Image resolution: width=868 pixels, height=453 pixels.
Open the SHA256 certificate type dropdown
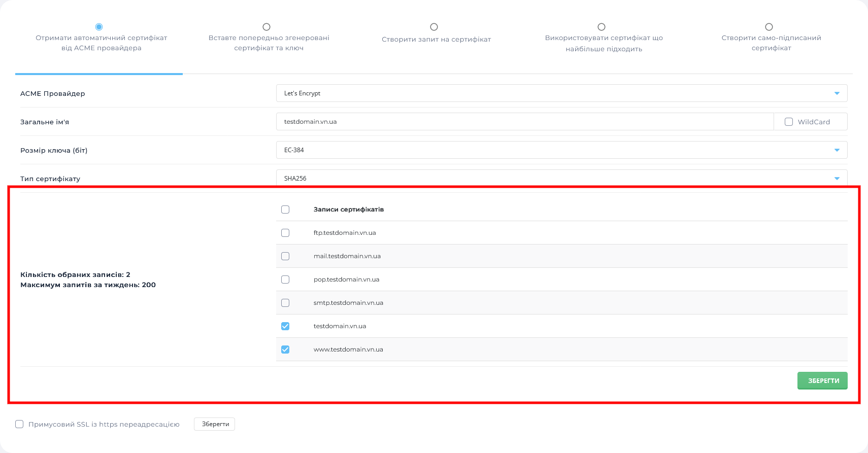click(561, 179)
